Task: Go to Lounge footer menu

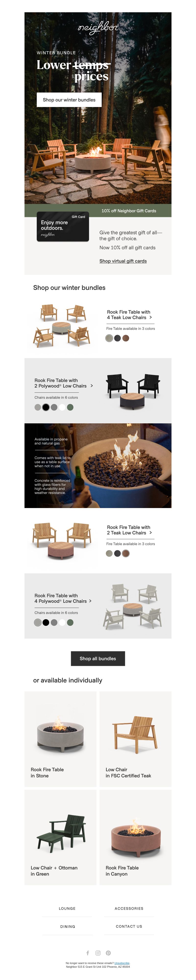Action: [67, 908]
